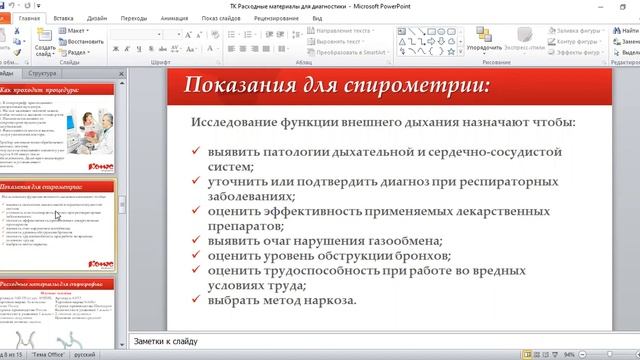Click the Создать слайд new slide icon

[44, 35]
